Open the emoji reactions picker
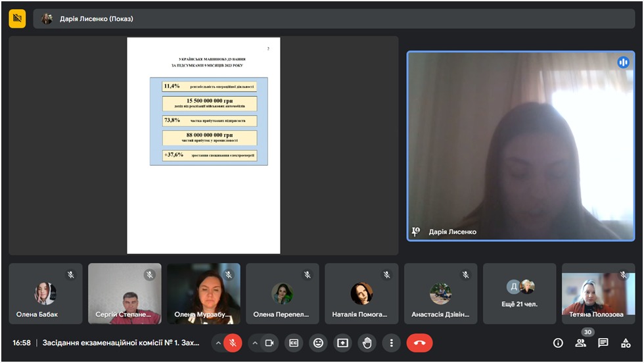Screen dimensions: 644x363 [x=318, y=343]
